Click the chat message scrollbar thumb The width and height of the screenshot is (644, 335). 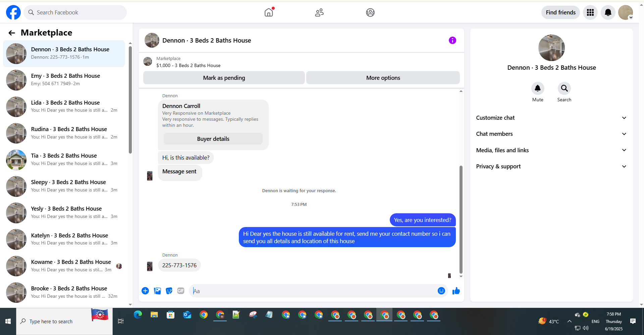(461, 220)
